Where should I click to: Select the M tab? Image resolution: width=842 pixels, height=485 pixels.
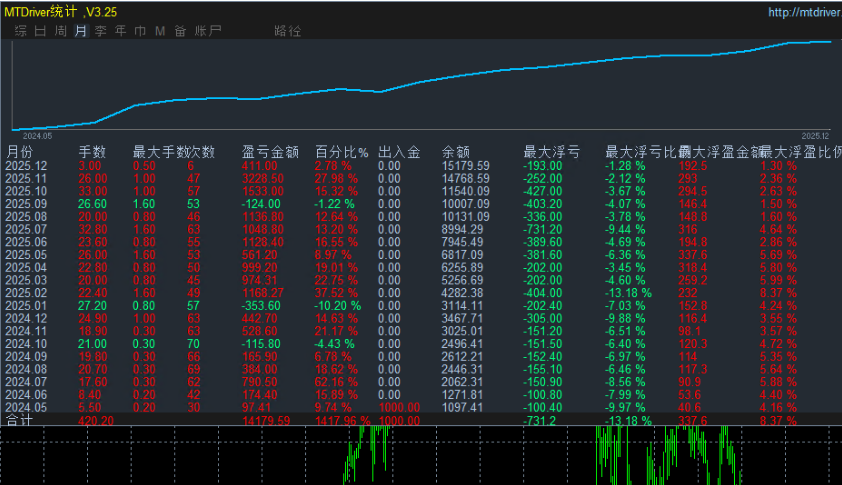(x=160, y=31)
